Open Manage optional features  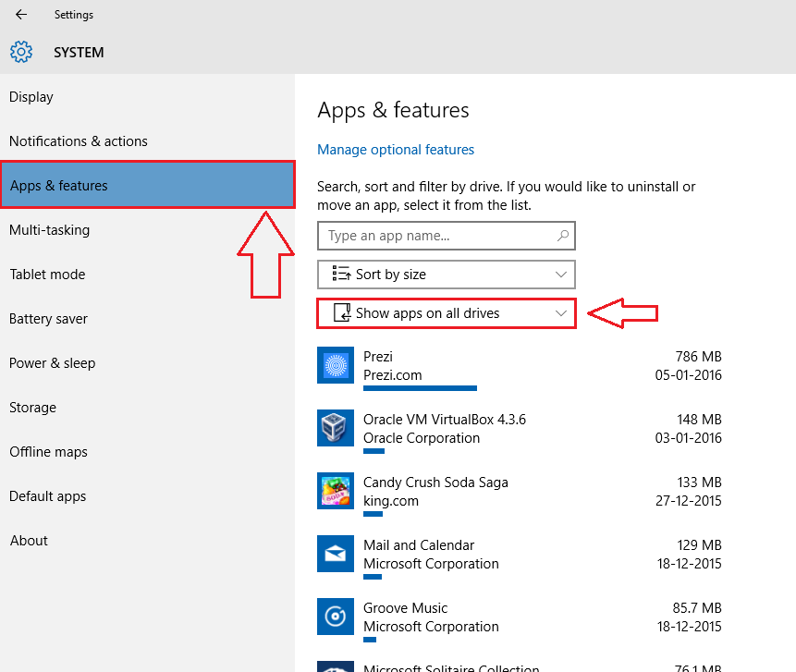pos(395,149)
